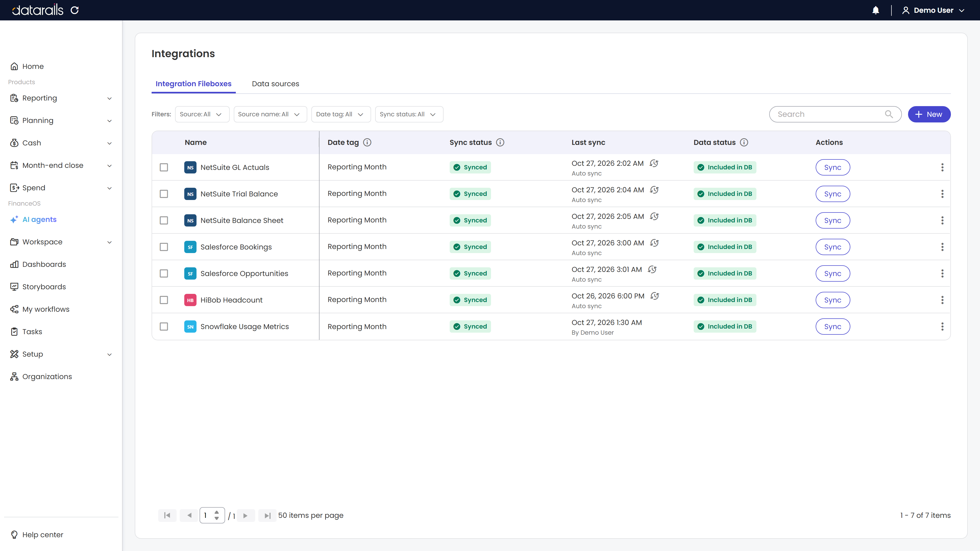980x551 pixels.
Task: Go to Home in the sidebar
Action: 27,66
